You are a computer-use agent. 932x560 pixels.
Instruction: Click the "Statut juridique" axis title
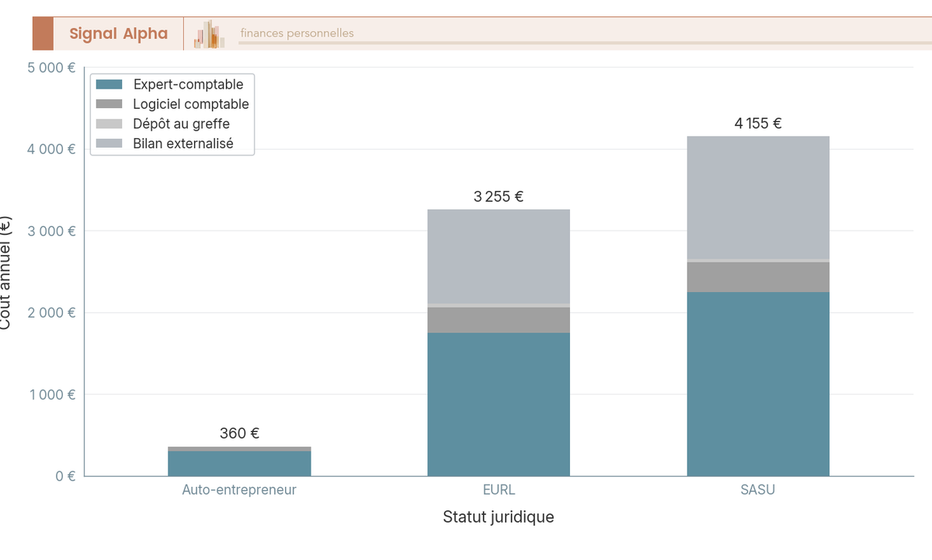[x=499, y=517]
